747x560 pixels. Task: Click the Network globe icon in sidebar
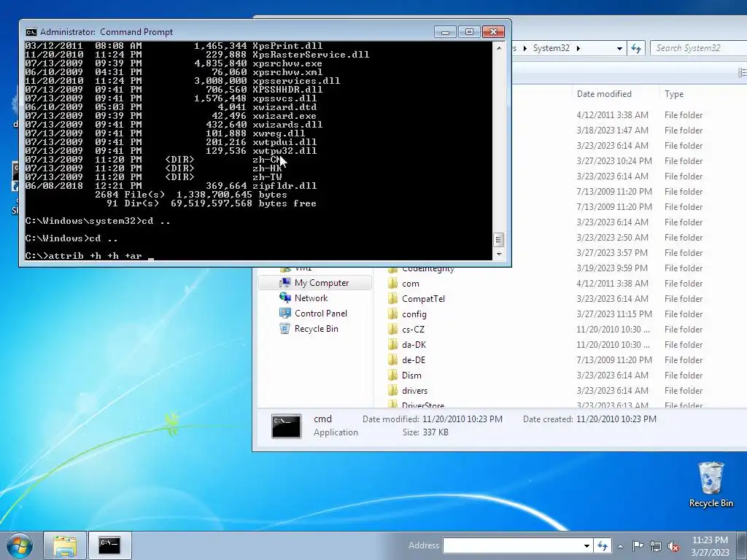tap(285, 298)
